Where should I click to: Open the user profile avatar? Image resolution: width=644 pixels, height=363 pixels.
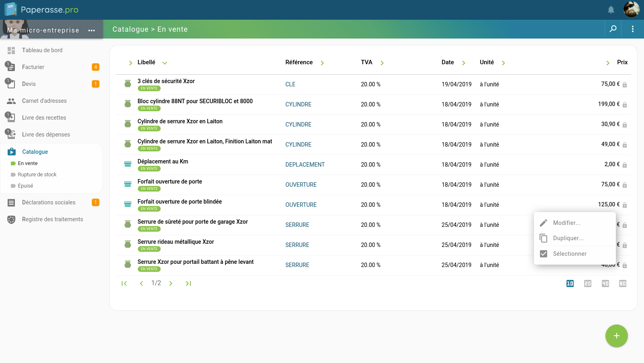point(631,9)
